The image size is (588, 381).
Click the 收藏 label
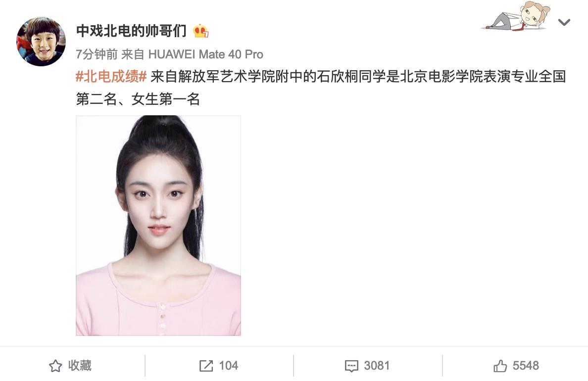(80, 366)
